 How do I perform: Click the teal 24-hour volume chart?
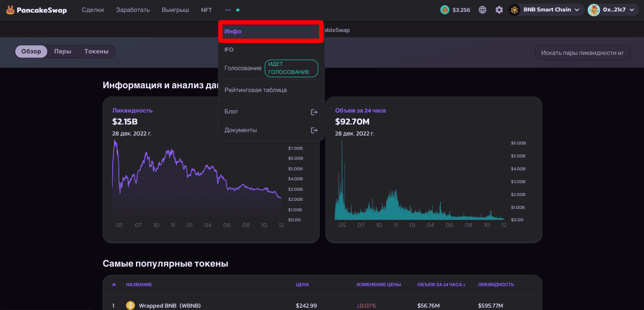419,180
